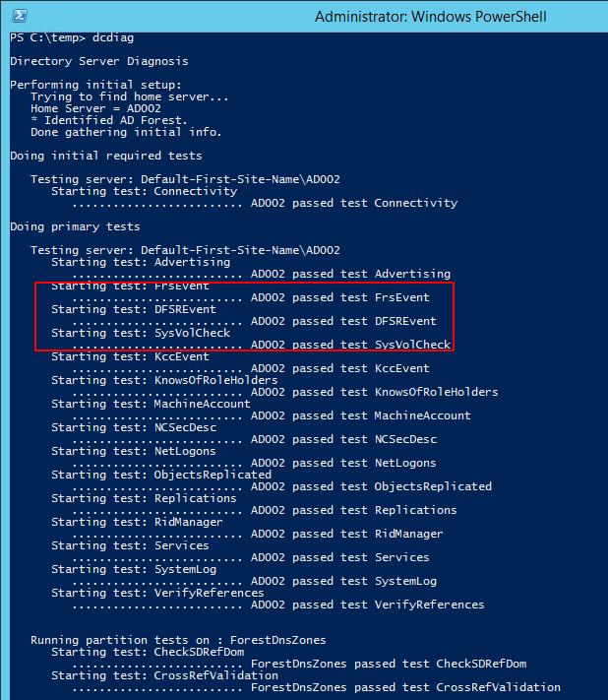Click the 'Home Server = AD002' line
Image resolution: width=608 pixels, height=700 pixels.
click(95, 108)
